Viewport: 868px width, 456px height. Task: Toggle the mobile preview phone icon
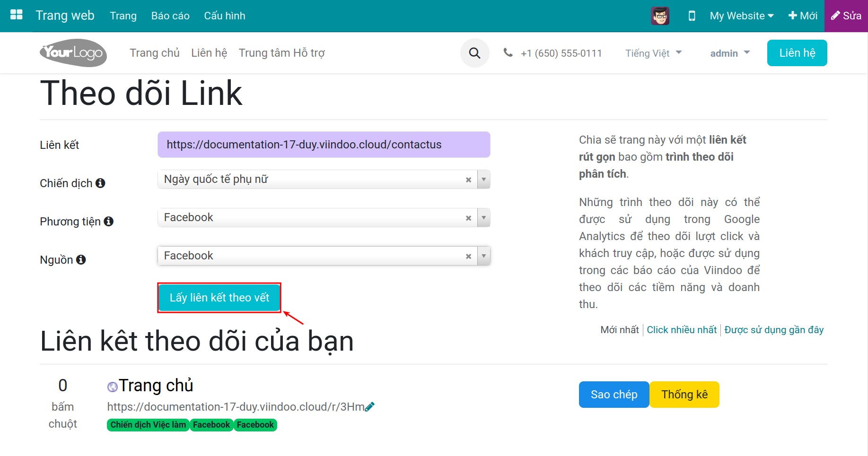point(692,16)
